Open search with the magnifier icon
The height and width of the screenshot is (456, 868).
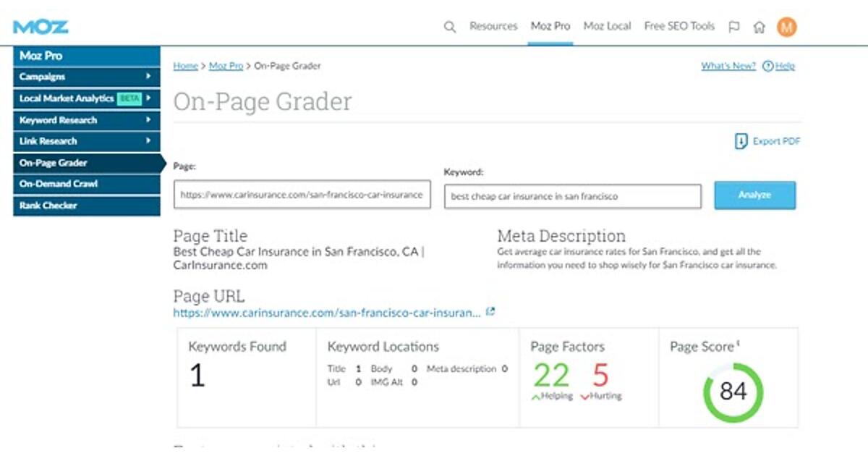pos(449,27)
